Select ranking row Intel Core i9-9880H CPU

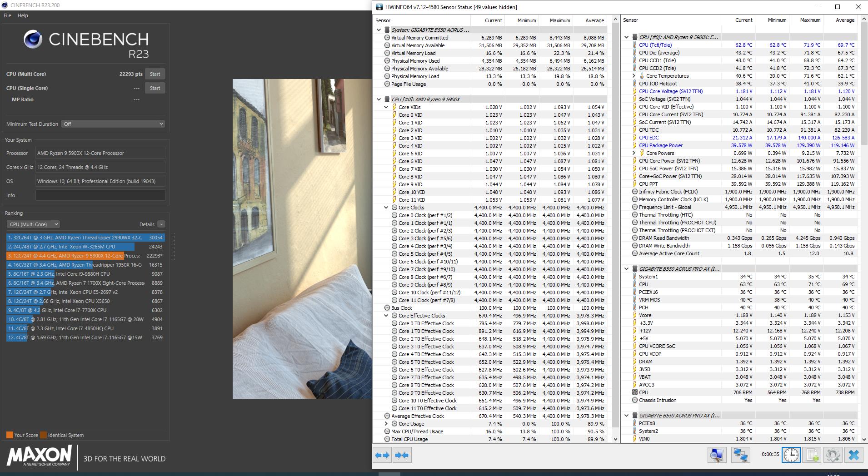pos(85,274)
